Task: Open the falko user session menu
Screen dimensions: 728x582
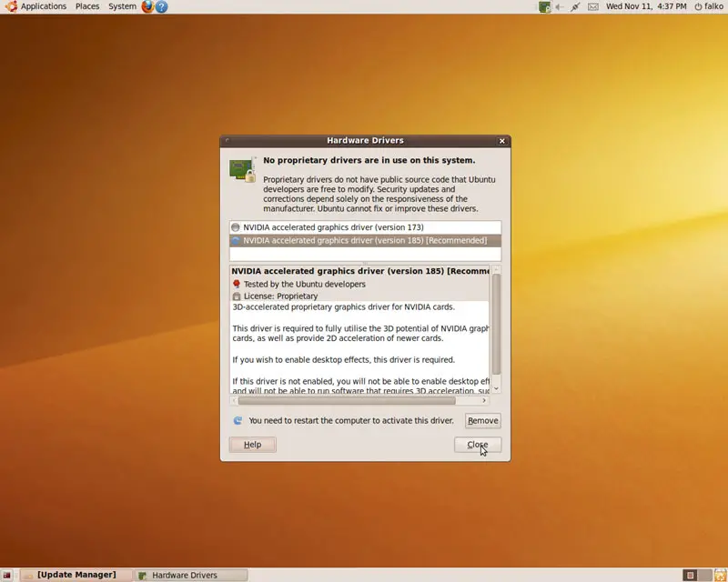Action: click(x=708, y=6)
